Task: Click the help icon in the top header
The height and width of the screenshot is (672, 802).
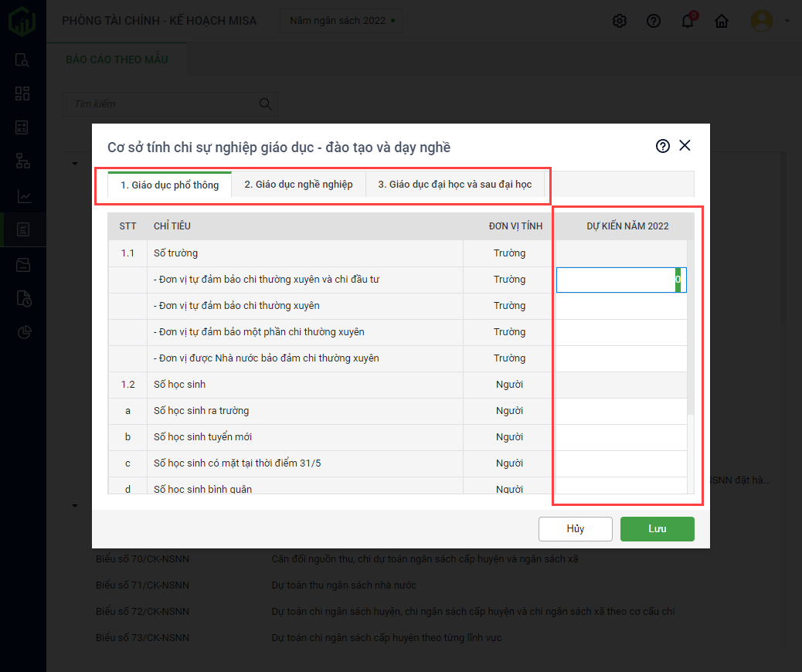Action: tap(654, 21)
